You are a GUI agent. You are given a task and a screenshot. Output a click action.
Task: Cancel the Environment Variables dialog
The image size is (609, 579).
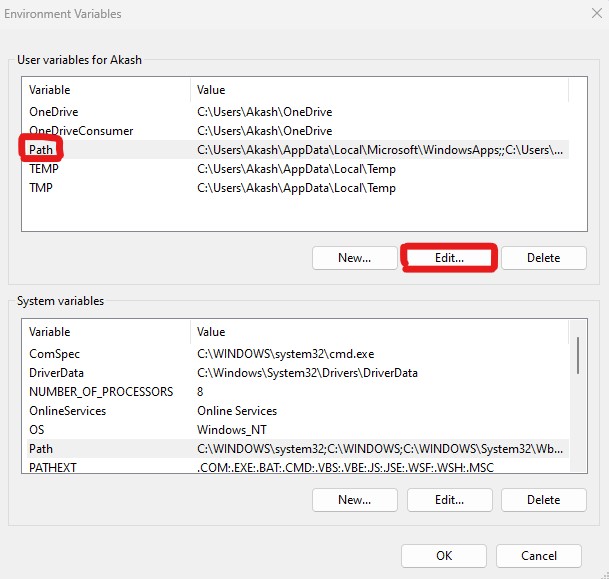pos(539,556)
